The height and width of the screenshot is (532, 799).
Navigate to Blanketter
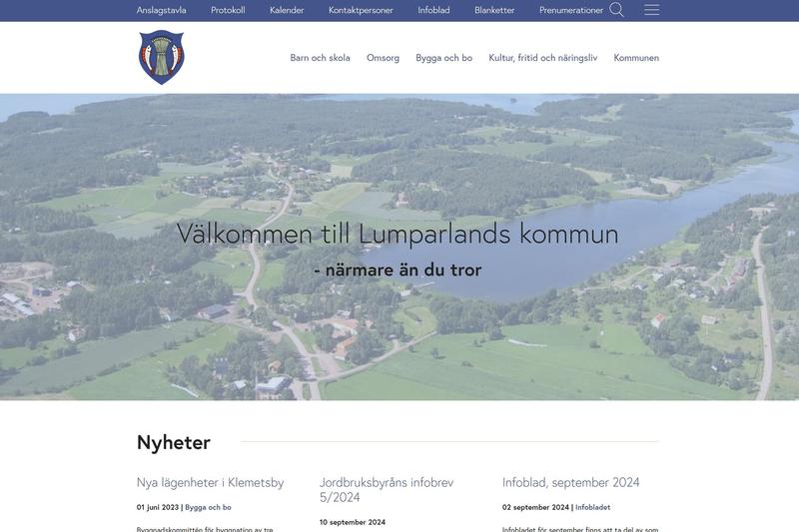click(494, 10)
